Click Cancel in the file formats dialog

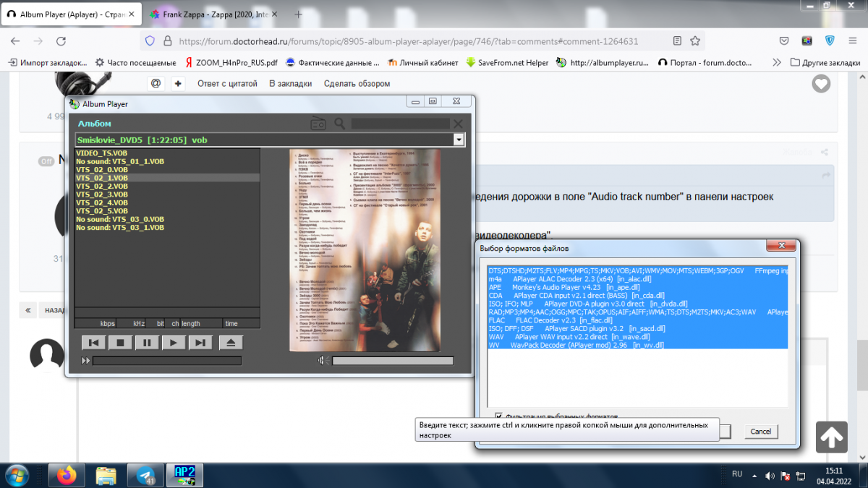point(761,431)
